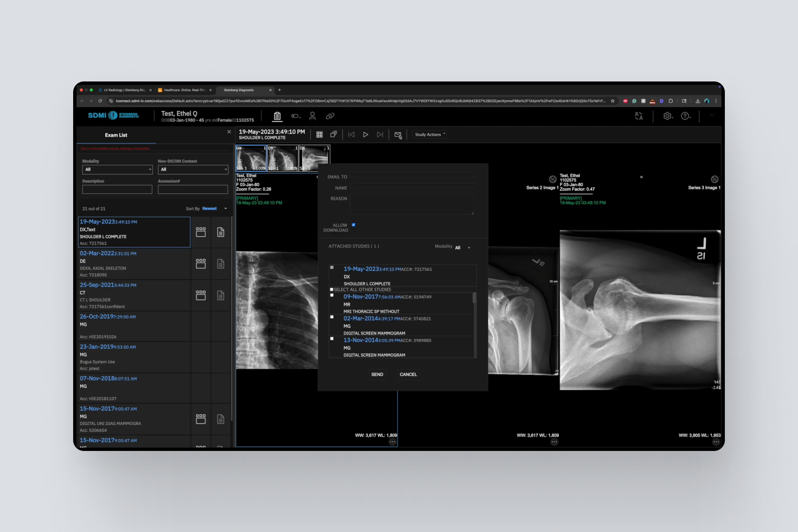Screen dimensions: 798x532
Task: Check Select All Other Studies
Action: click(332, 290)
